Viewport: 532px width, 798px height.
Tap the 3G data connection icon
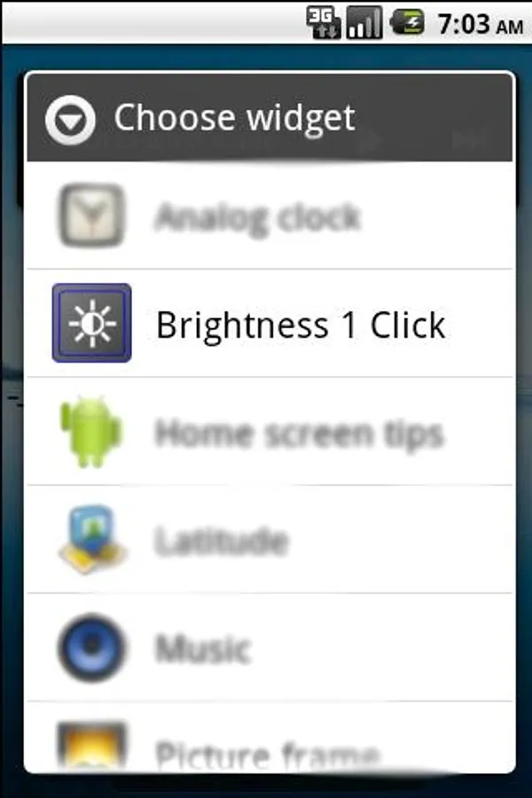click(x=324, y=23)
